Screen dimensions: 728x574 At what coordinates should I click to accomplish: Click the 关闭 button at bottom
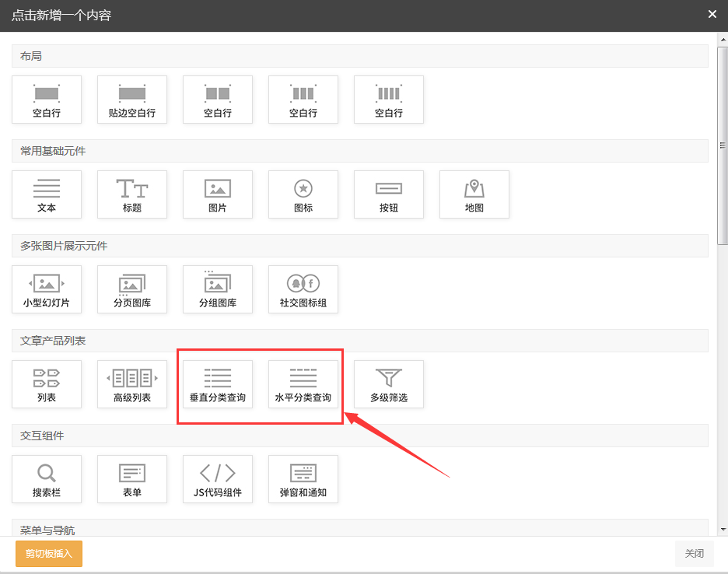coord(694,554)
